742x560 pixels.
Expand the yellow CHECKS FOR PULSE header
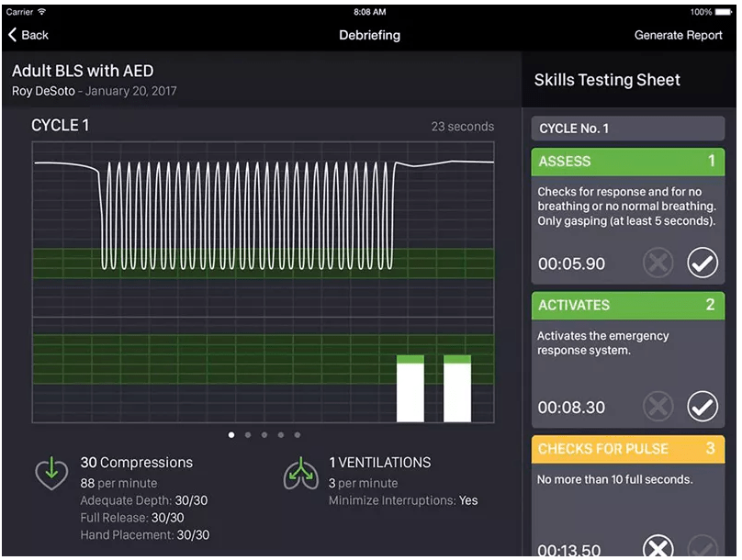point(628,449)
